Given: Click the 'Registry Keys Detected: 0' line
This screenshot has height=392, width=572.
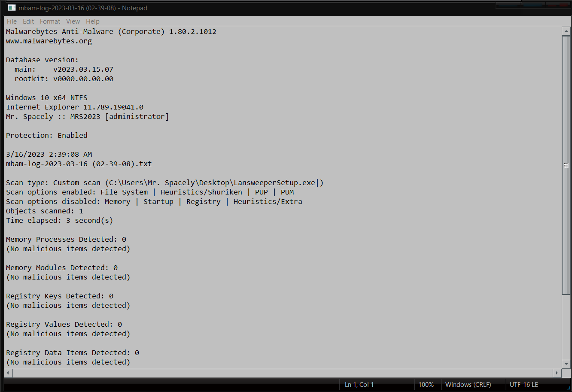Looking at the screenshot, I should pos(60,296).
